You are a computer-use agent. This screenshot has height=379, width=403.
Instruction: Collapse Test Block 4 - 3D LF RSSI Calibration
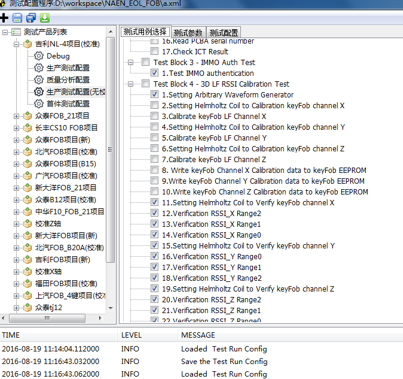click(131, 84)
